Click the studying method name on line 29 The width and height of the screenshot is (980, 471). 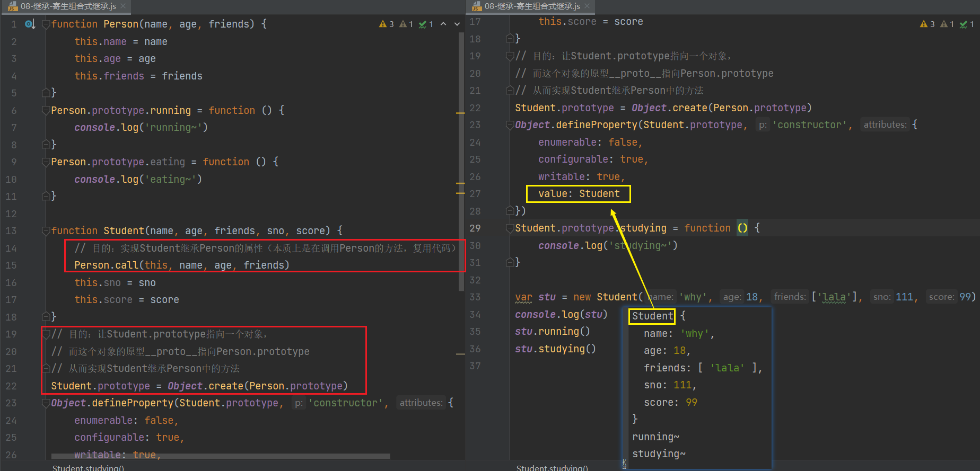pyautogui.click(x=643, y=228)
